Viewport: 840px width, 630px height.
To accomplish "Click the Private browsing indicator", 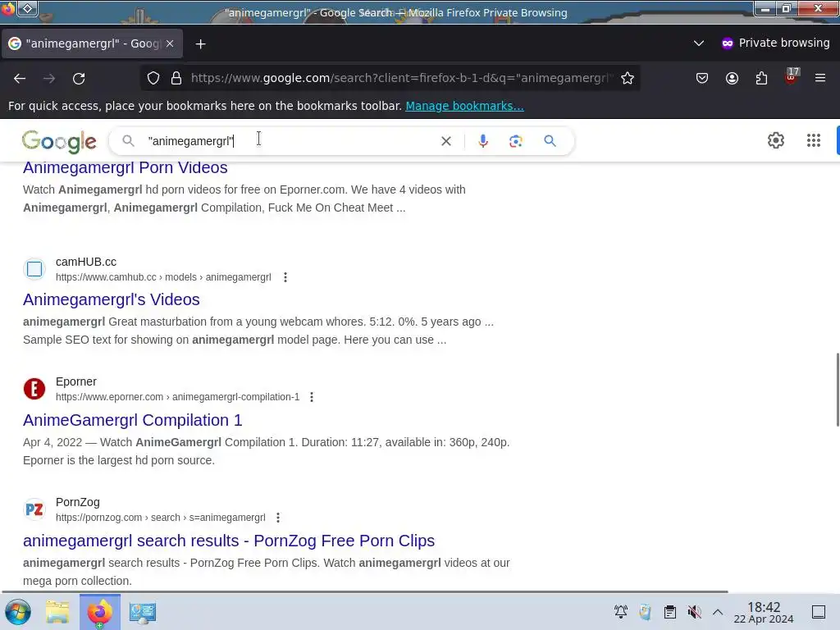I will (x=775, y=43).
